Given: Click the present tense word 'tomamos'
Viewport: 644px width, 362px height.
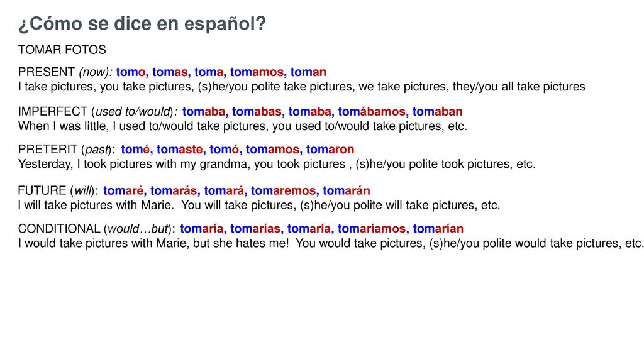Looking at the screenshot, I should 257,72.
